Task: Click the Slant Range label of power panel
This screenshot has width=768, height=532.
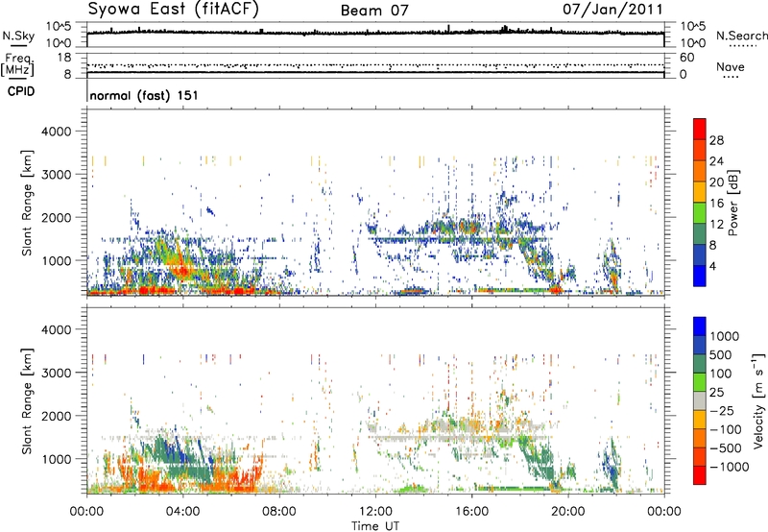Action: coord(27,203)
